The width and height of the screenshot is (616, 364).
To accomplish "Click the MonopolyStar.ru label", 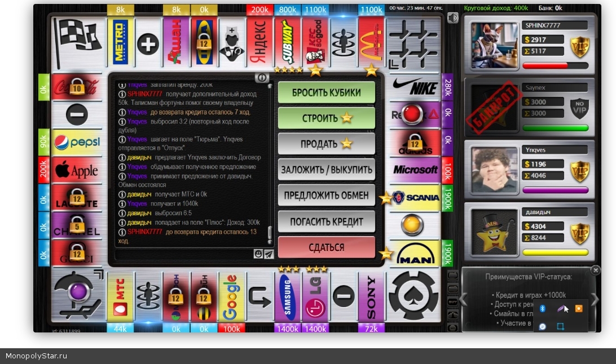I will point(36,356).
